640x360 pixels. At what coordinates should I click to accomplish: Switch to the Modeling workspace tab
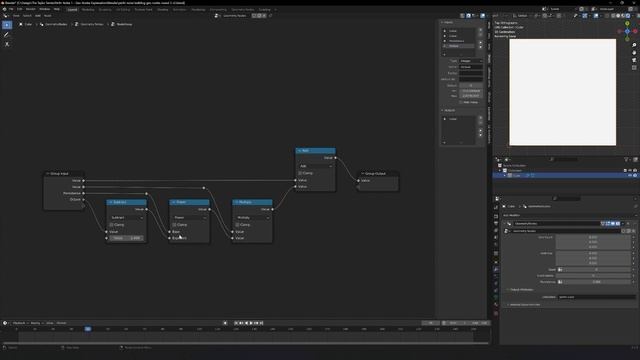coord(88,9)
